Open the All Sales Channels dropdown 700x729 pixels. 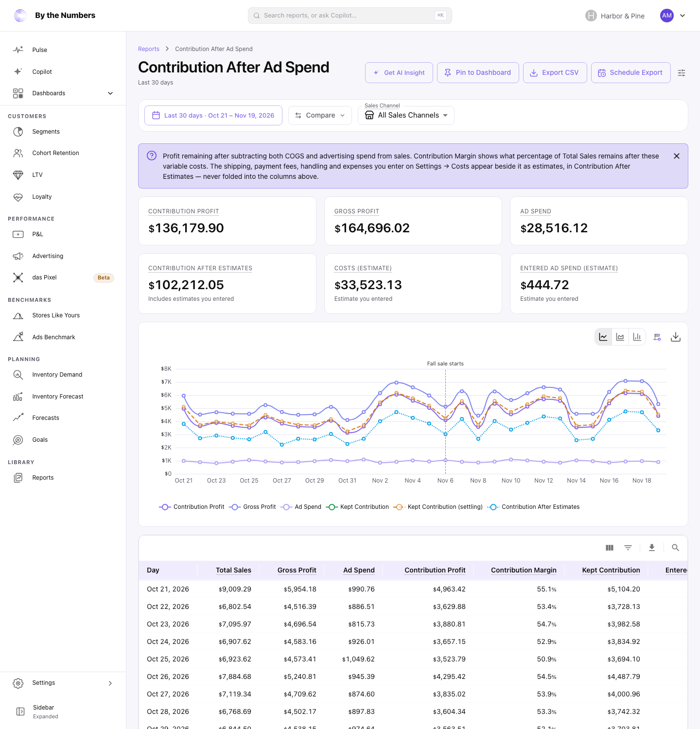406,116
